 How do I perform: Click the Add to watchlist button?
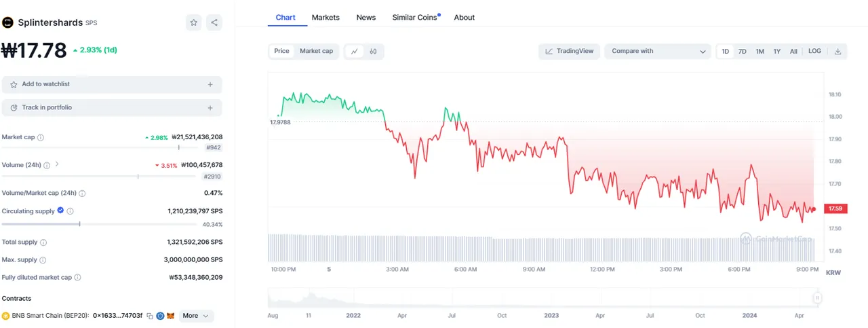[x=112, y=85]
